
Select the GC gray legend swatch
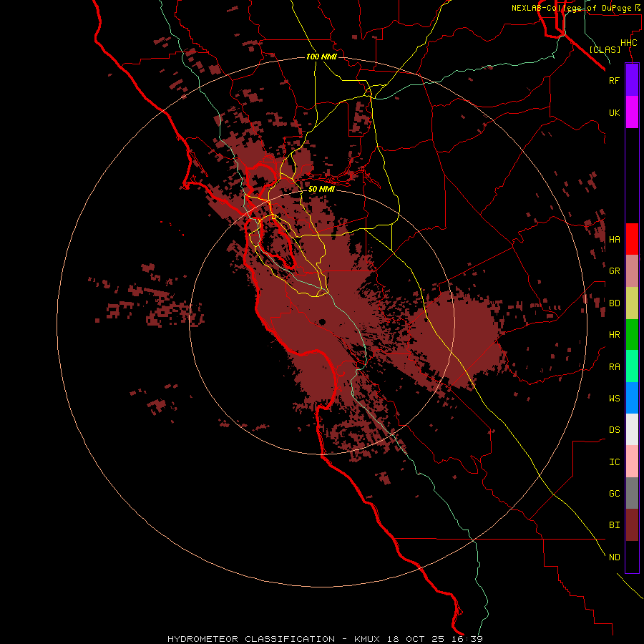click(x=632, y=493)
